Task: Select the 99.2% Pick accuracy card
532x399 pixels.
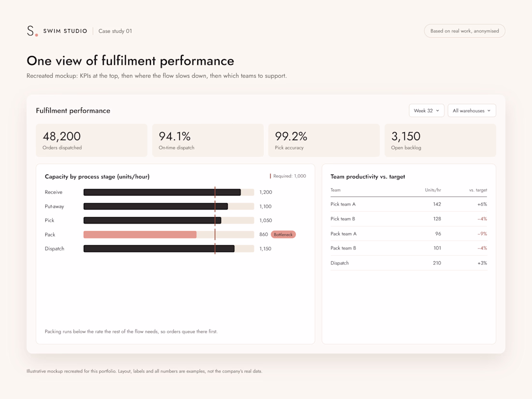Action: pos(324,140)
